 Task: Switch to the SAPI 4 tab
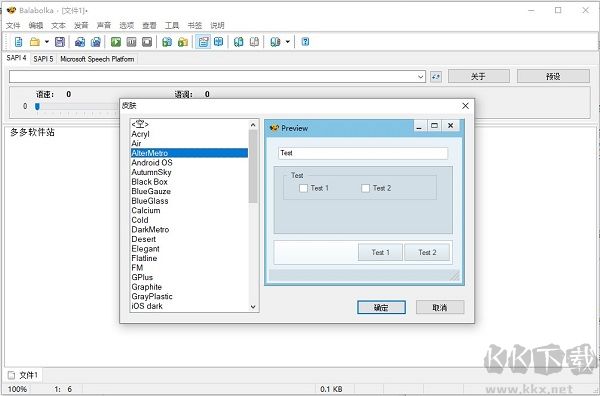click(16, 58)
